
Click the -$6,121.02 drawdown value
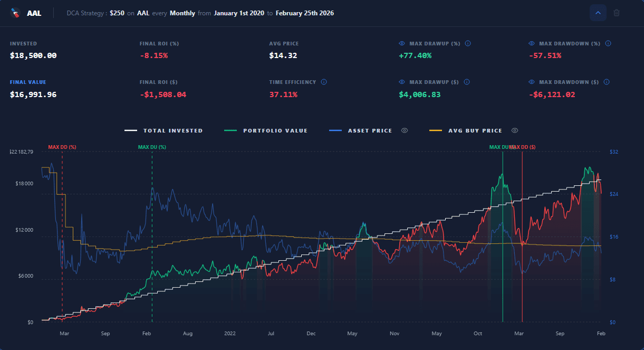pos(552,94)
